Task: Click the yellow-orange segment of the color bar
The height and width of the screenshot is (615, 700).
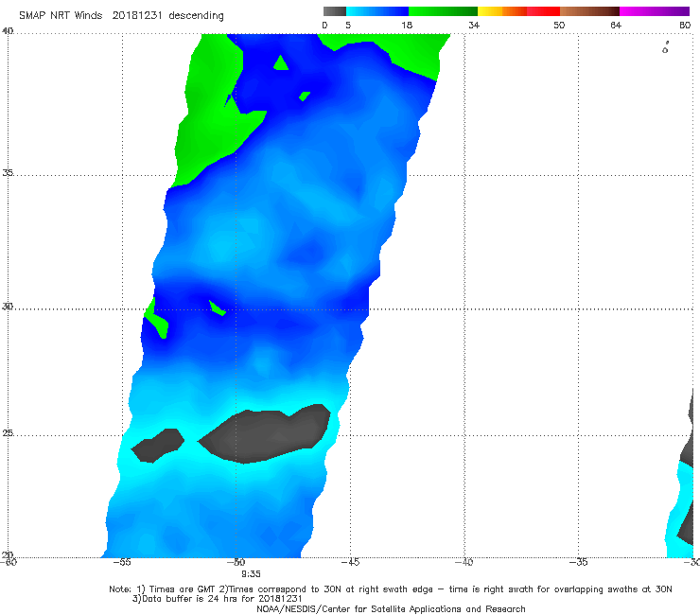Action: (x=502, y=11)
